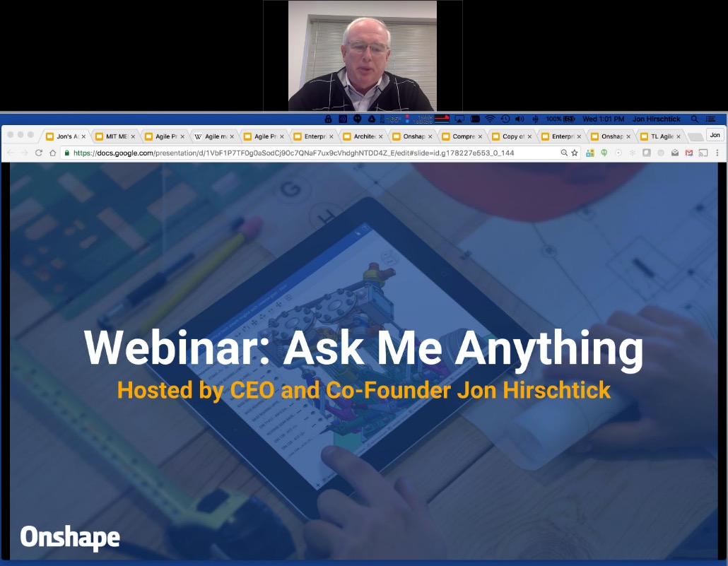Close the Compre tab
This screenshot has height=566, width=728.
[480, 136]
